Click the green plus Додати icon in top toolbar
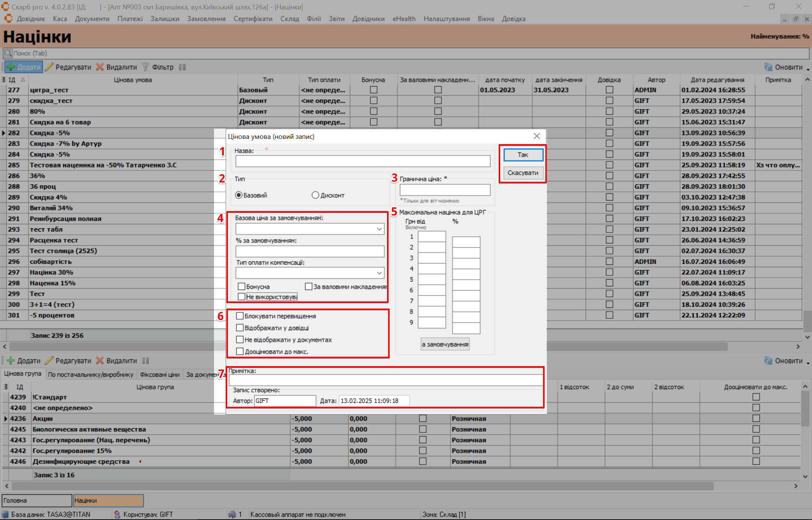This screenshot has height=520, width=812. coord(11,67)
